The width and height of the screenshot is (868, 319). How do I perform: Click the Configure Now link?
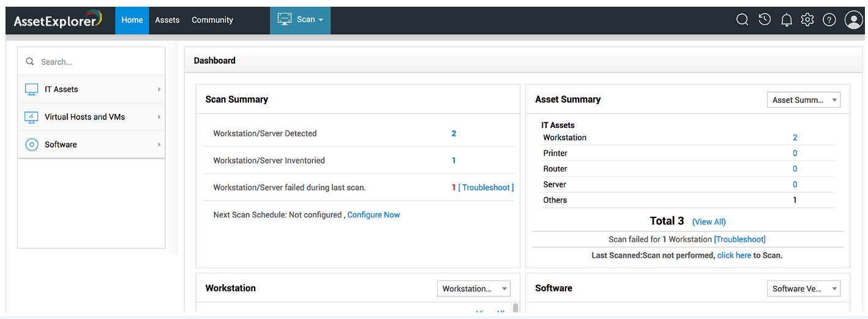pos(373,215)
